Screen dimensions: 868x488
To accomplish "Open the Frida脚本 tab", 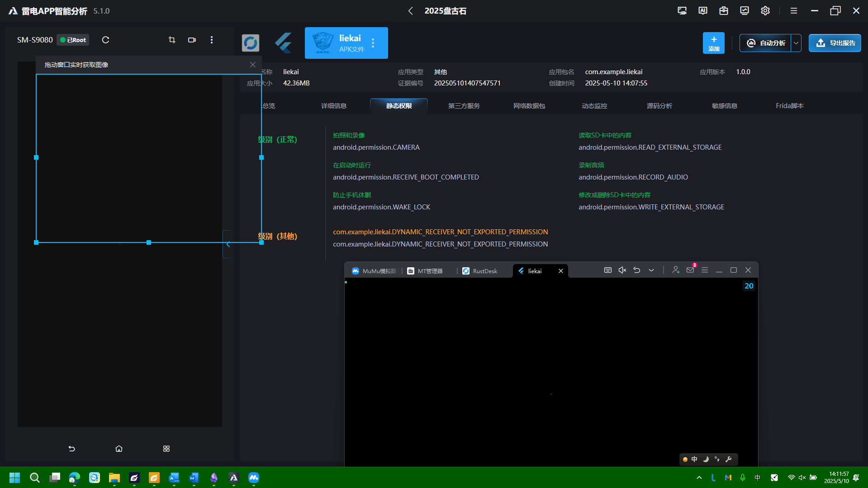I will [x=790, y=106].
